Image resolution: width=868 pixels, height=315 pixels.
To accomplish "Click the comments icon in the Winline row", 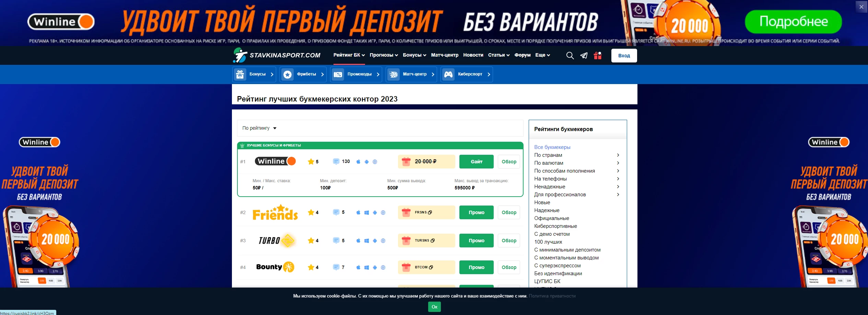I will tap(336, 161).
